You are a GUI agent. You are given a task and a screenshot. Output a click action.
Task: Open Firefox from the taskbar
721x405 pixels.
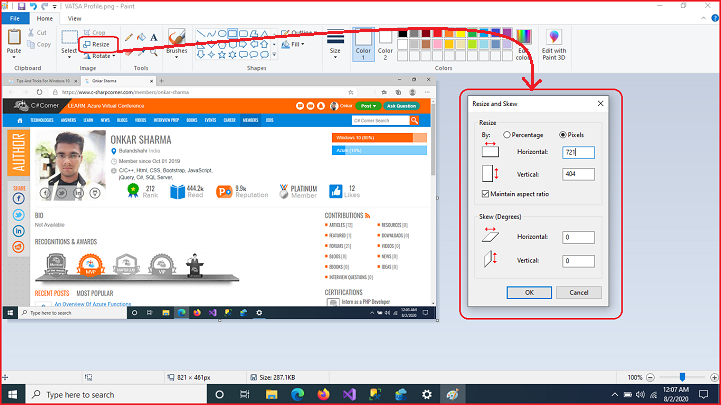point(323,394)
